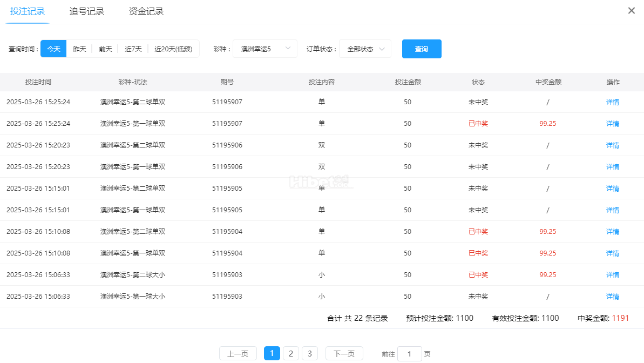Jump to page 2 in pagination
The width and height of the screenshot is (644, 363).
[x=291, y=353]
